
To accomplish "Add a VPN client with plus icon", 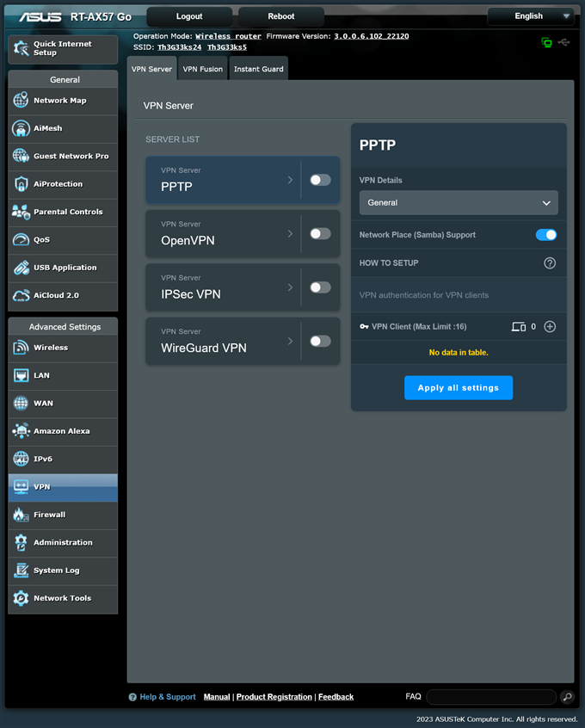I will (550, 327).
